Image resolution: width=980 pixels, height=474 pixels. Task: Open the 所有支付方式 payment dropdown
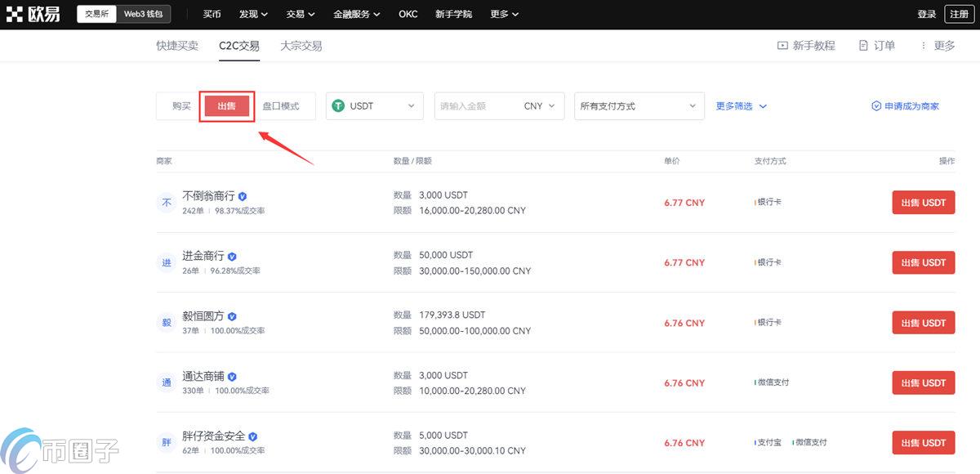point(639,105)
